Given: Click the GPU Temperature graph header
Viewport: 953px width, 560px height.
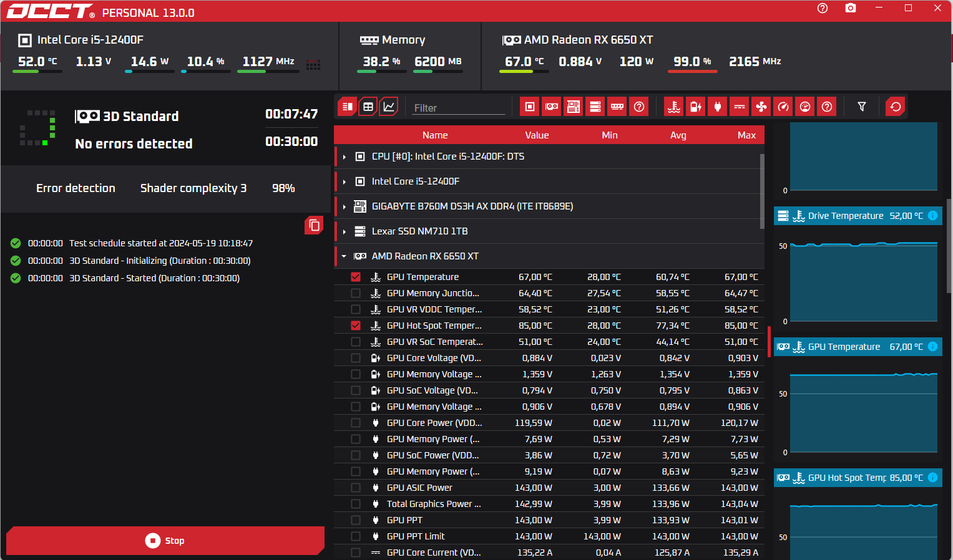Looking at the screenshot, I should click(858, 347).
